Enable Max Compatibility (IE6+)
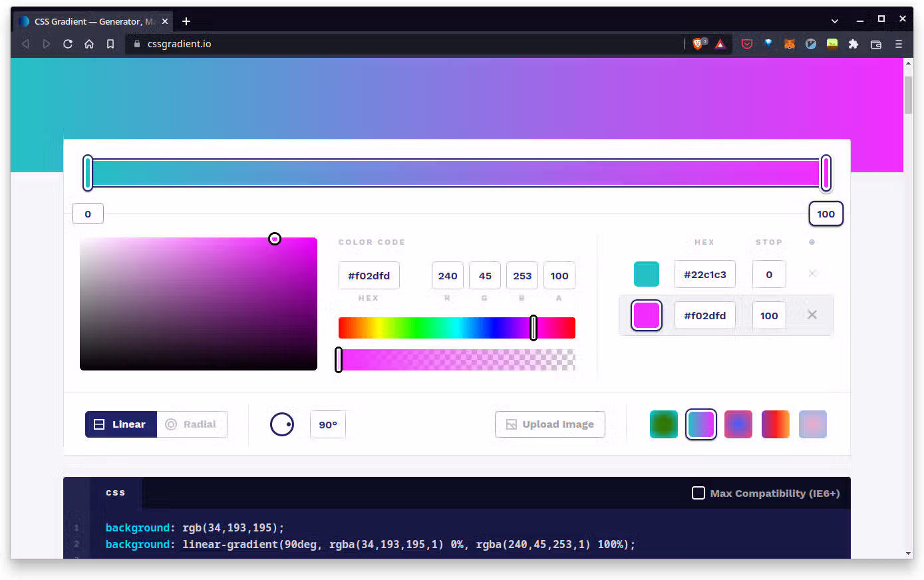Screen dimensions: 924x580 click(x=698, y=493)
